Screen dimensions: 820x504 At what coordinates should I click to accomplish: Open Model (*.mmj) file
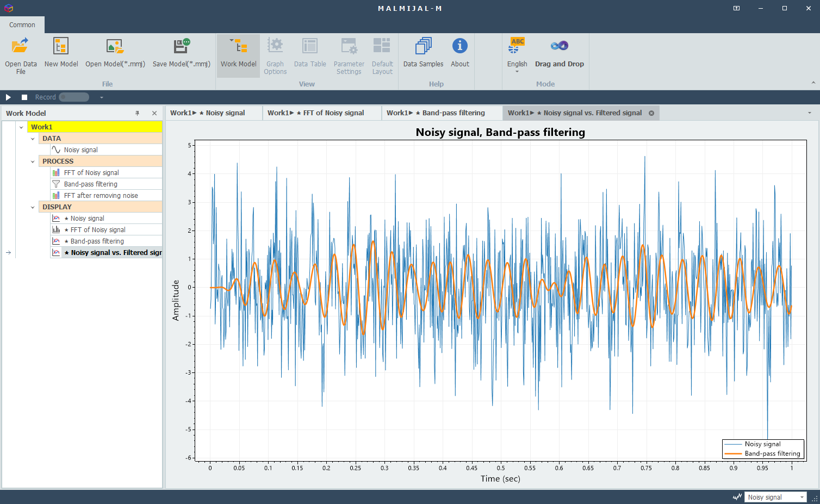click(x=115, y=53)
